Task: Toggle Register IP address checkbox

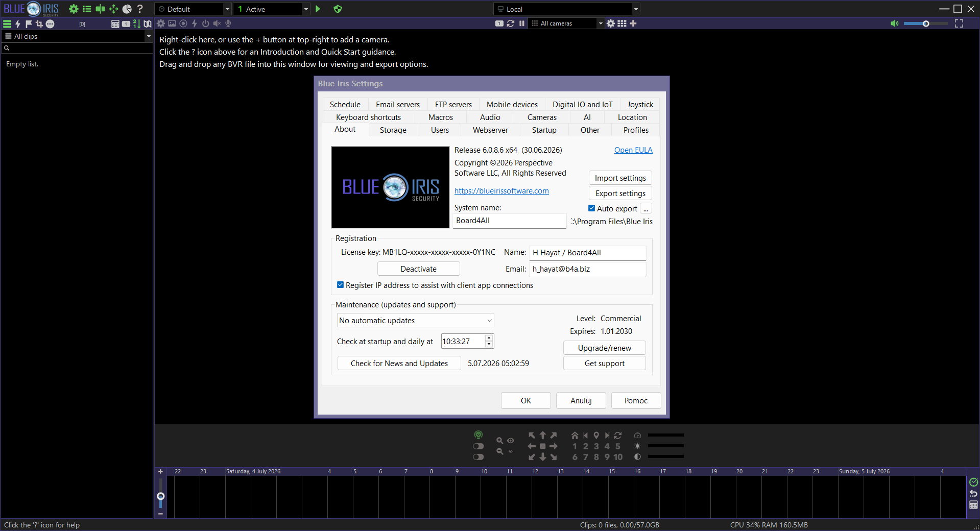Action: point(340,285)
